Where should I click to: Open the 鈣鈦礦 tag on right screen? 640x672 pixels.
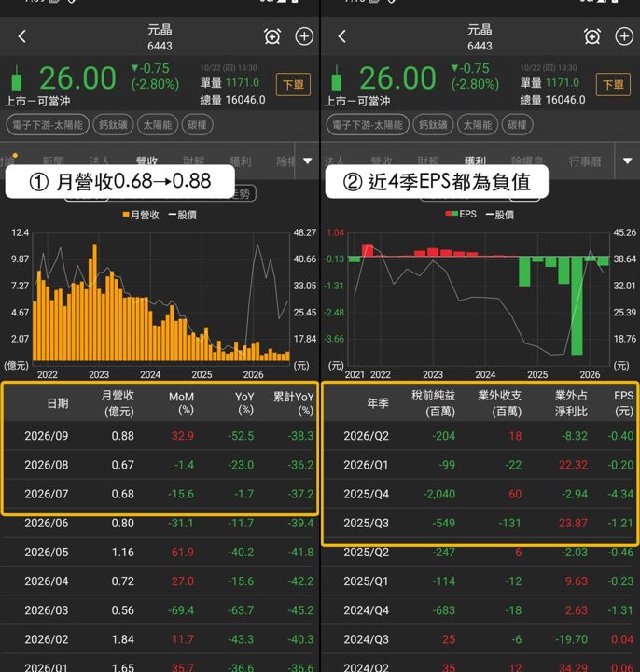[433, 125]
